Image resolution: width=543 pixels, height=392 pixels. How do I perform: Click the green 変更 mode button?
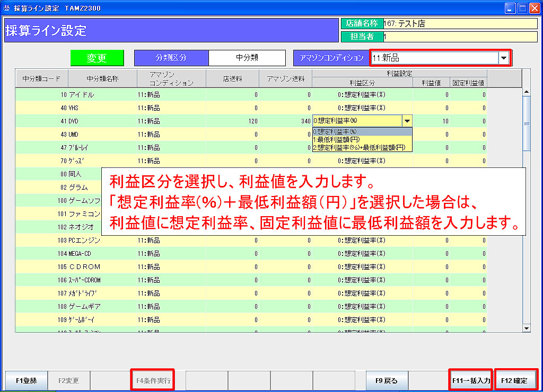97,58
